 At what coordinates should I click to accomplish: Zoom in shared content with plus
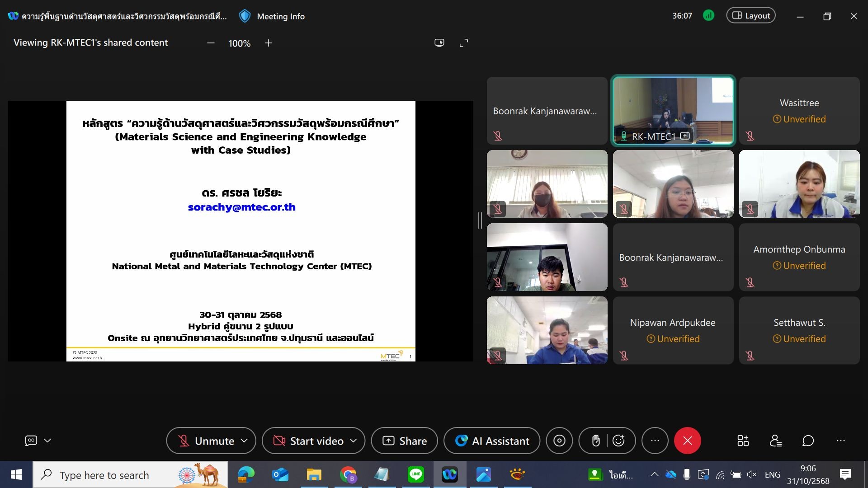269,43
